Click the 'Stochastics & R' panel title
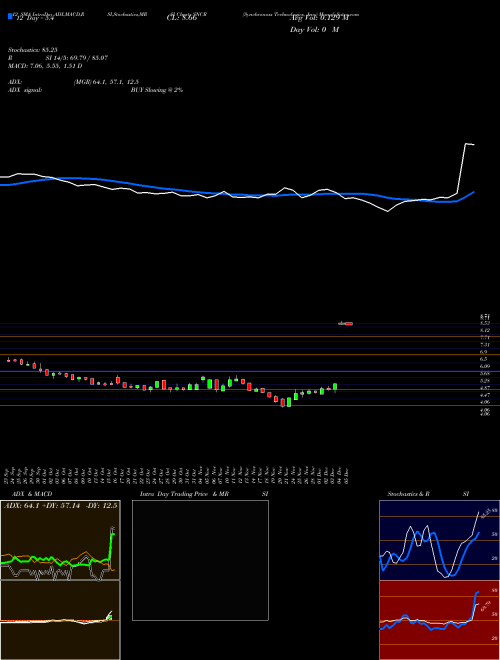Viewport: 500px width, 660px height. (410, 494)
